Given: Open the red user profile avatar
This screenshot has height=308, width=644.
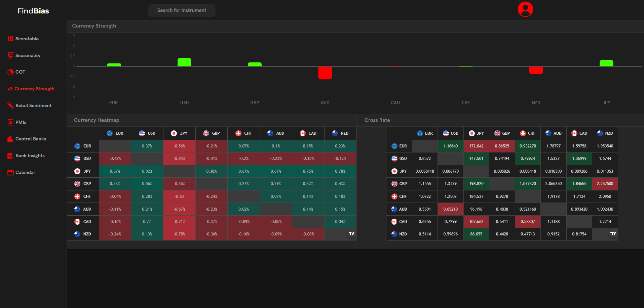Looking at the screenshot, I should pyautogui.click(x=525, y=9).
